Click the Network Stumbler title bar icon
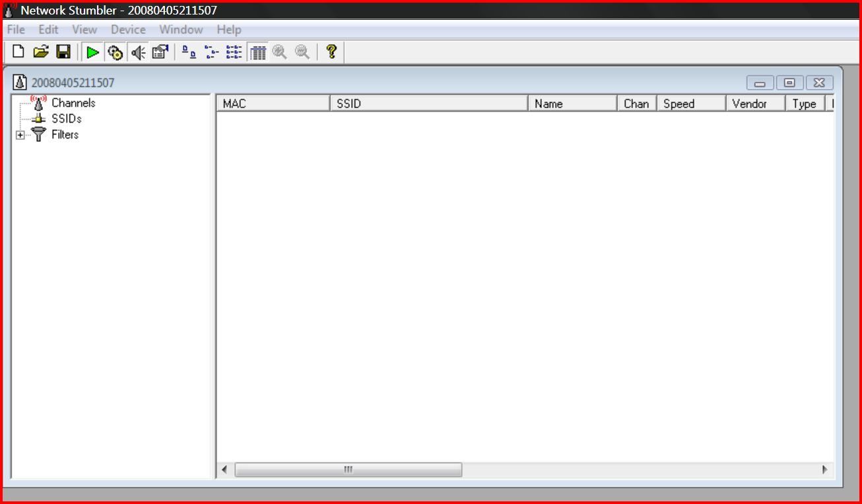The height and width of the screenshot is (504, 862). [9, 10]
